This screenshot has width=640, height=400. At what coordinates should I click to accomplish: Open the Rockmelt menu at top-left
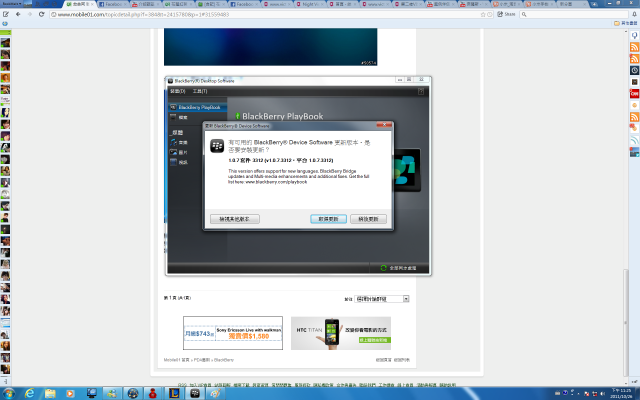[x=11, y=4]
